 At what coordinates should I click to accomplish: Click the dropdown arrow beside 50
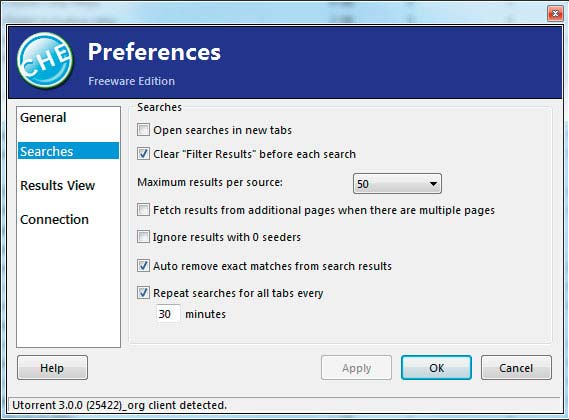(x=433, y=184)
